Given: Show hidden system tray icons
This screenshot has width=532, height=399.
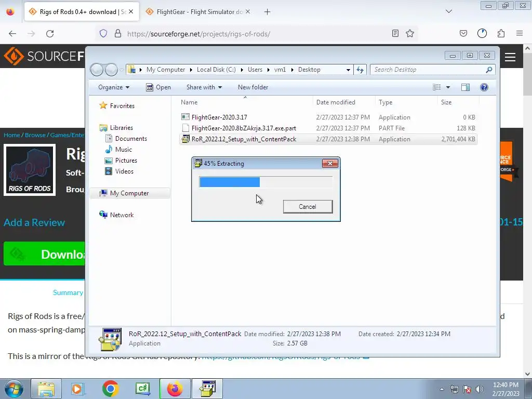Looking at the screenshot, I should tap(442, 389).
